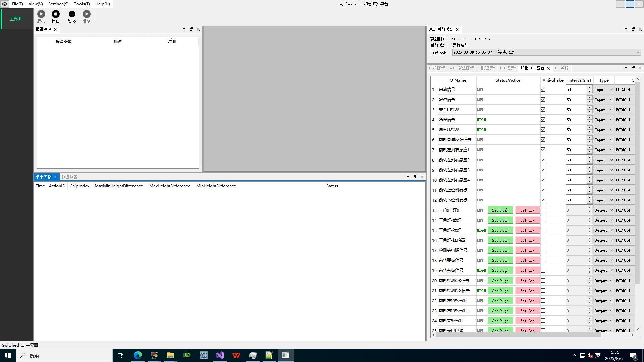644x362 pixels.
Task: Click the Windows taskbar search box
Action: [x=64, y=355]
